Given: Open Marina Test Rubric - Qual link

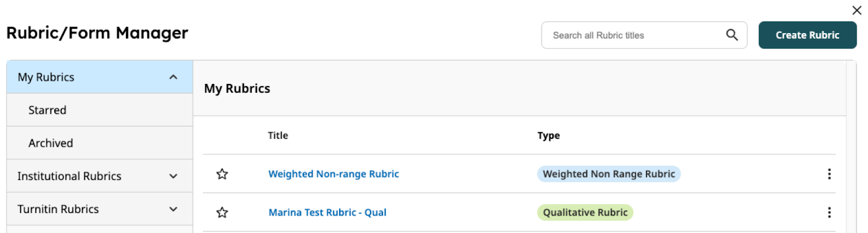Looking at the screenshot, I should point(328,212).
